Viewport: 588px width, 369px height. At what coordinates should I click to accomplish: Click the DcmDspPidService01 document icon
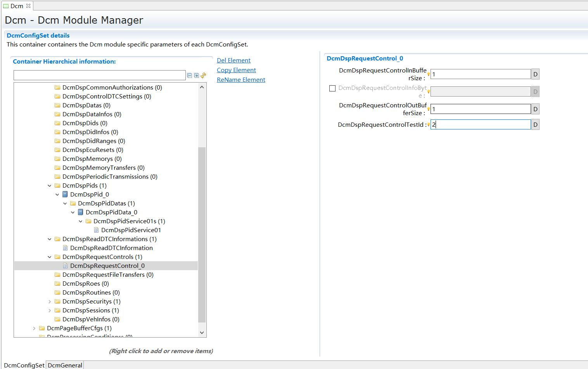pyautogui.click(x=96, y=230)
